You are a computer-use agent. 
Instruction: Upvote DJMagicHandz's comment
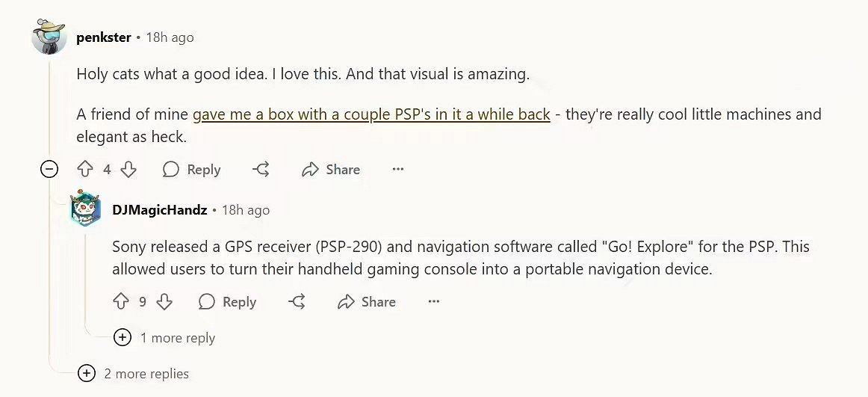121,302
